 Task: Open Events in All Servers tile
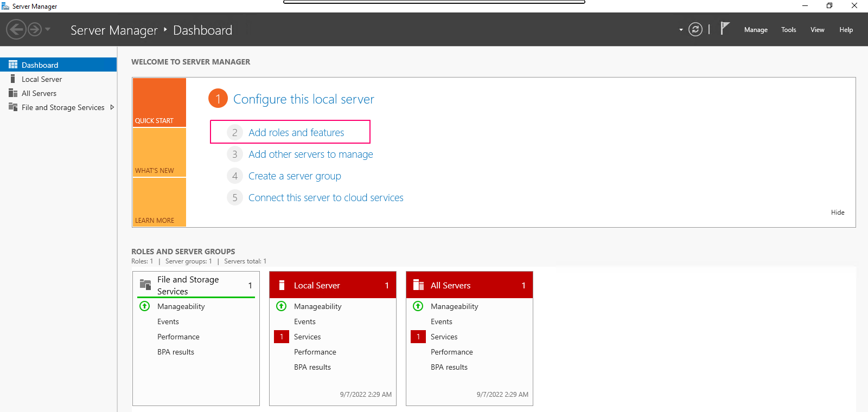point(442,321)
